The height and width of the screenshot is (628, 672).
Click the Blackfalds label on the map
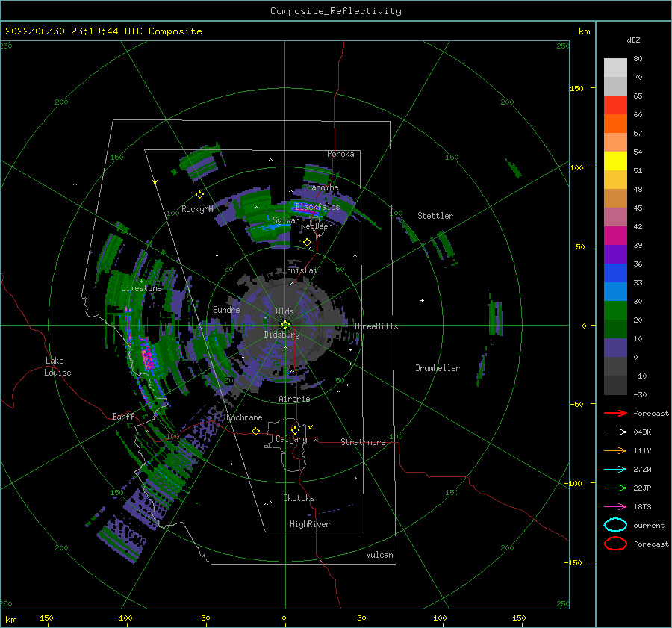click(x=317, y=207)
